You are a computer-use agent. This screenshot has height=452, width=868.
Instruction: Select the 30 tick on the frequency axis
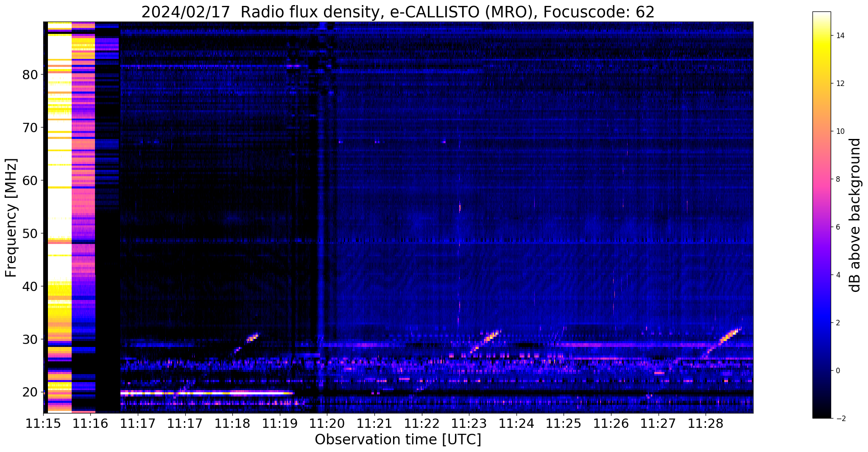(x=30, y=339)
